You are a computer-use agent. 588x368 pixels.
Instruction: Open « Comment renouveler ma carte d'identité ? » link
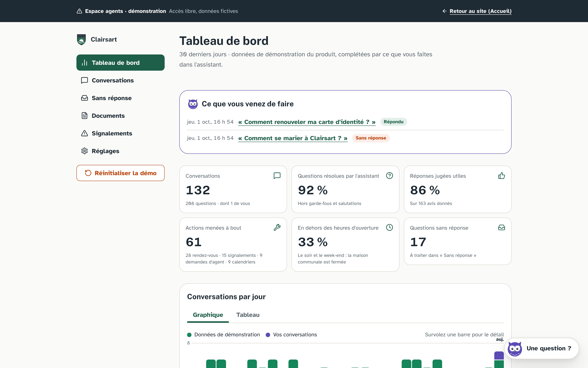point(307,122)
